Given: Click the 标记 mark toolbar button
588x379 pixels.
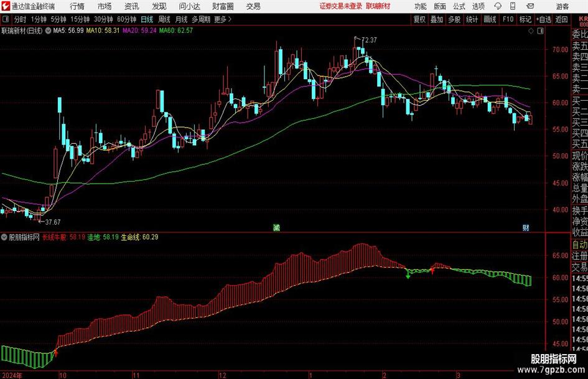Looking at the screenshot, I should (x=525, y=19).
